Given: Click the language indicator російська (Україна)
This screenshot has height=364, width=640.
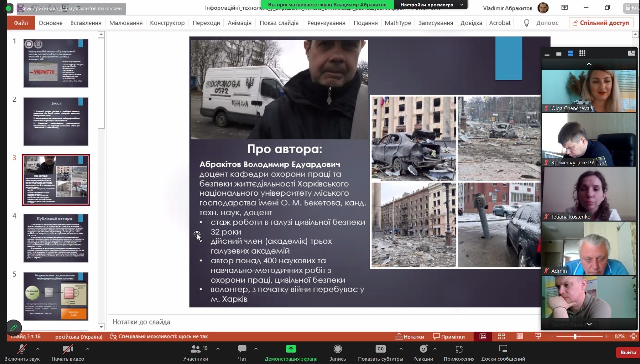Looking at the screenshot, I should point(79,336).
